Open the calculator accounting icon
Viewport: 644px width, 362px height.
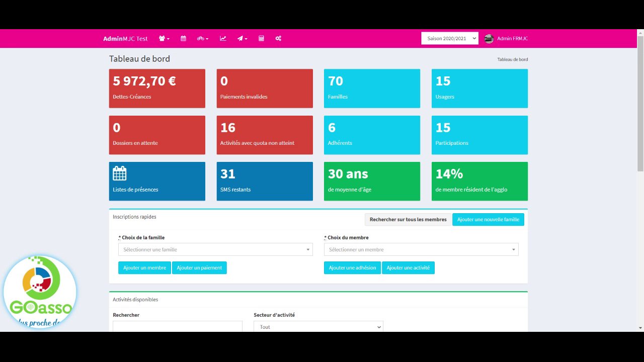click(x=261, y=39)
